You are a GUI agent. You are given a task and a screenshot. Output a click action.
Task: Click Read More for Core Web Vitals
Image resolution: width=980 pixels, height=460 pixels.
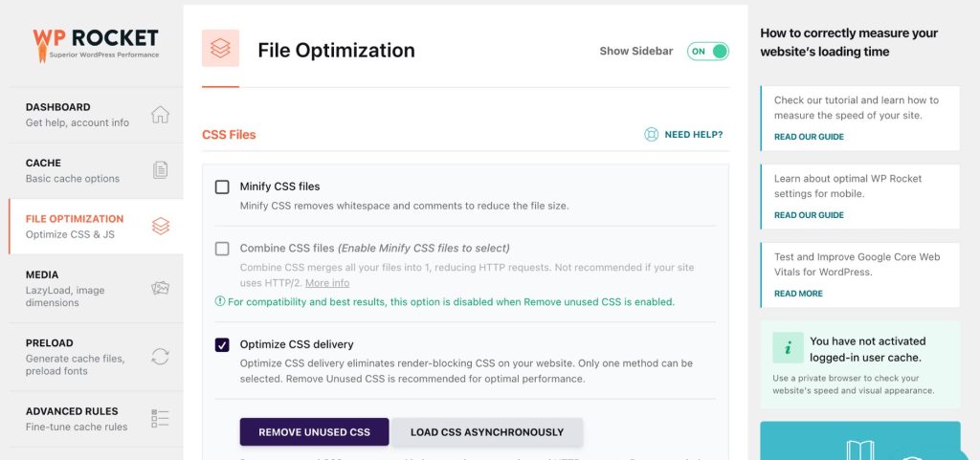tap(798, 294)
